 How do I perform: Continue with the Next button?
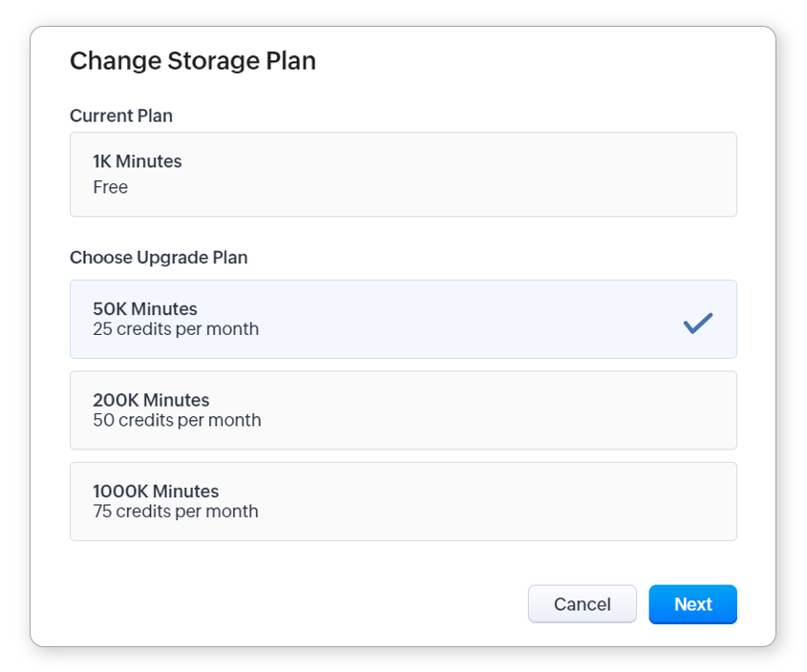coord(692,604)
